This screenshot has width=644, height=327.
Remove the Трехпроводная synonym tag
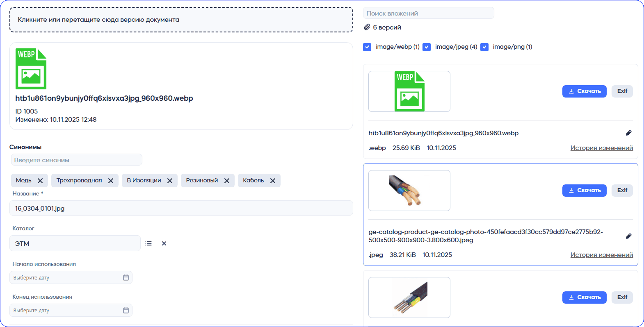pos(111,181)
